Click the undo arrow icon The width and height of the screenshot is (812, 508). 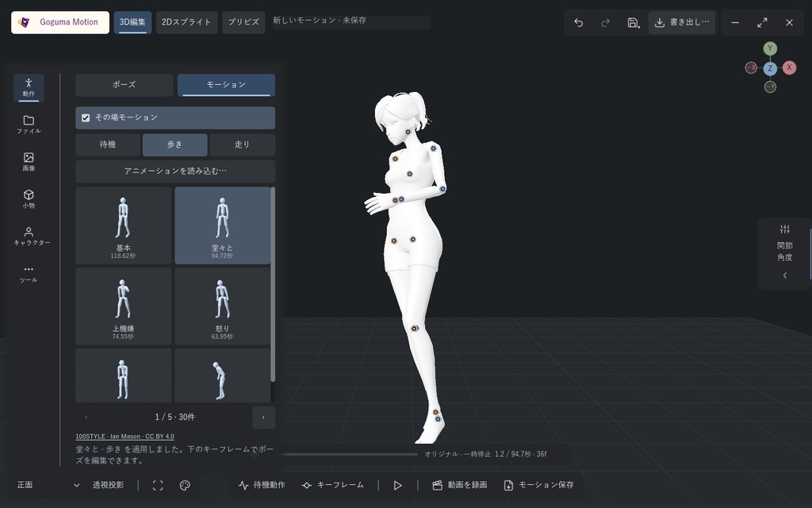pyautogui.click(x=578, y=22)
